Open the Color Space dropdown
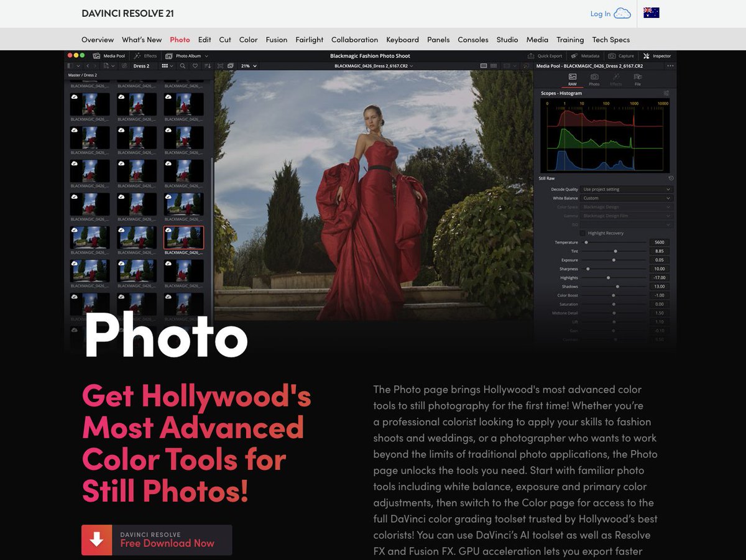 (x=627, y=207)
